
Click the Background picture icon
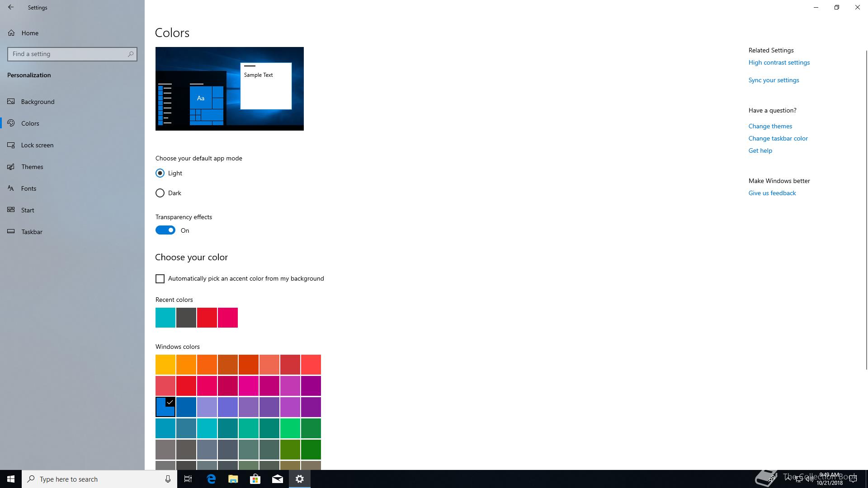[11, 102]
